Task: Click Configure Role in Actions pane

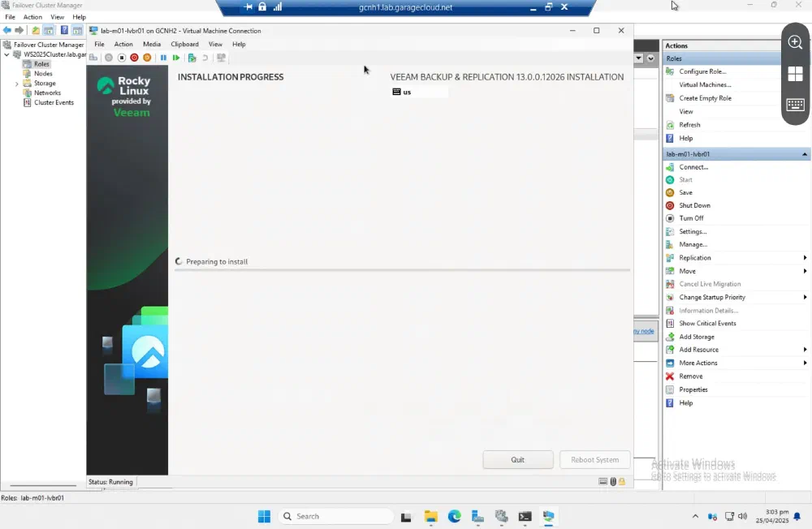Action: click(702, 71)
